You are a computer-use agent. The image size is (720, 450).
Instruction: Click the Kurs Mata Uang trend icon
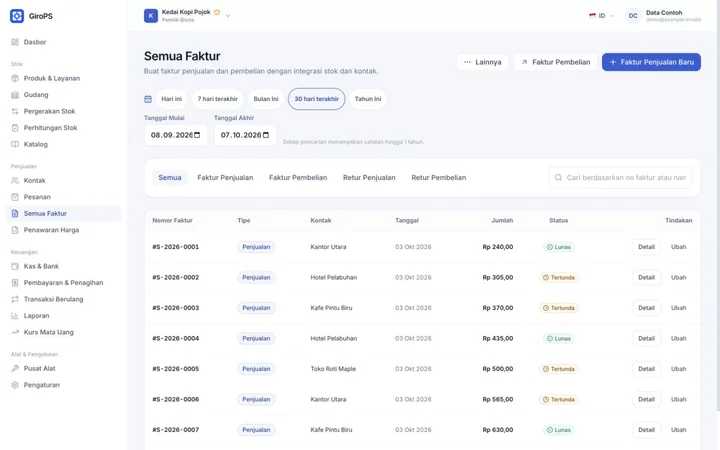15,333
